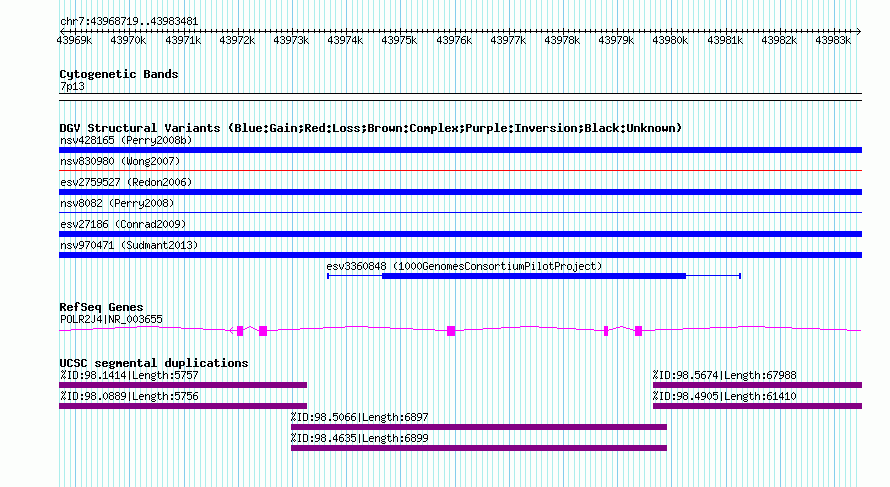This screenshot has width=890, height=487.
Task: Click the DGV Structural Variants track title
Action: pyautogui.click(x=371, y=128)
